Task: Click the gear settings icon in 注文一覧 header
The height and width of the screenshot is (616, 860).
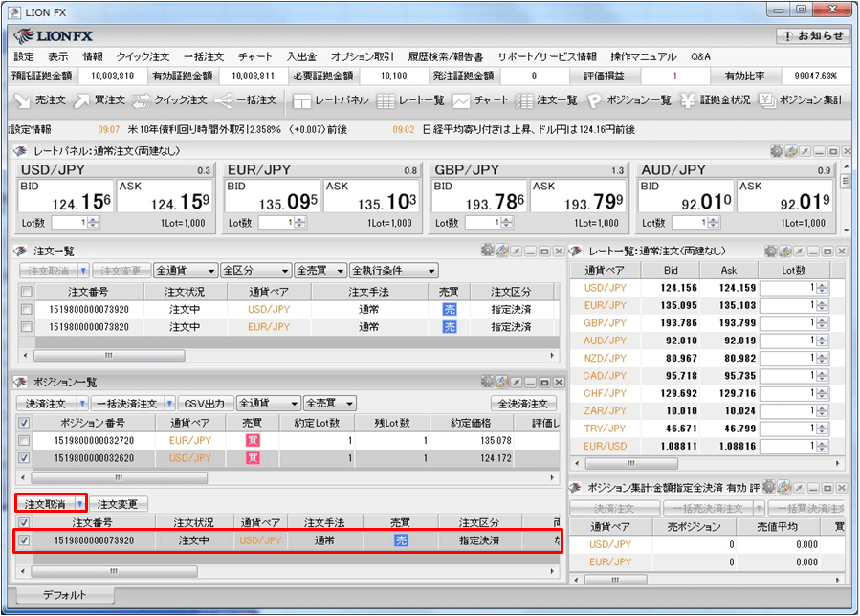Action: click(x=487, y=251)
